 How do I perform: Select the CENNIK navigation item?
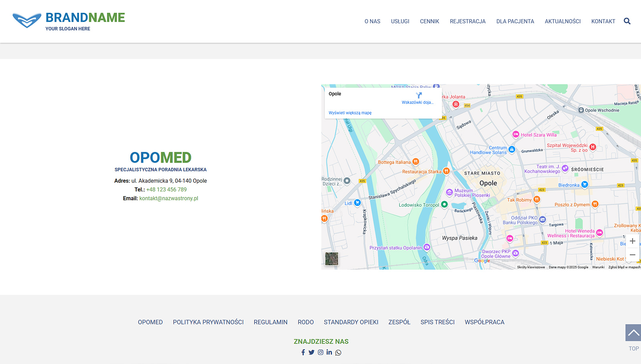coord(429,22)
